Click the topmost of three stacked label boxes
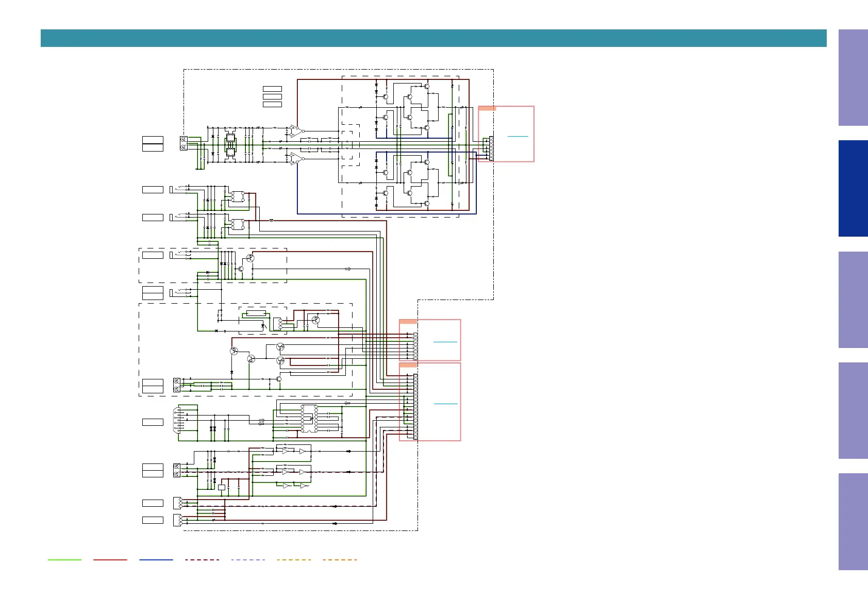Image resolution: width=868 pixels, height=614 pixels. (x=272, y=89)
